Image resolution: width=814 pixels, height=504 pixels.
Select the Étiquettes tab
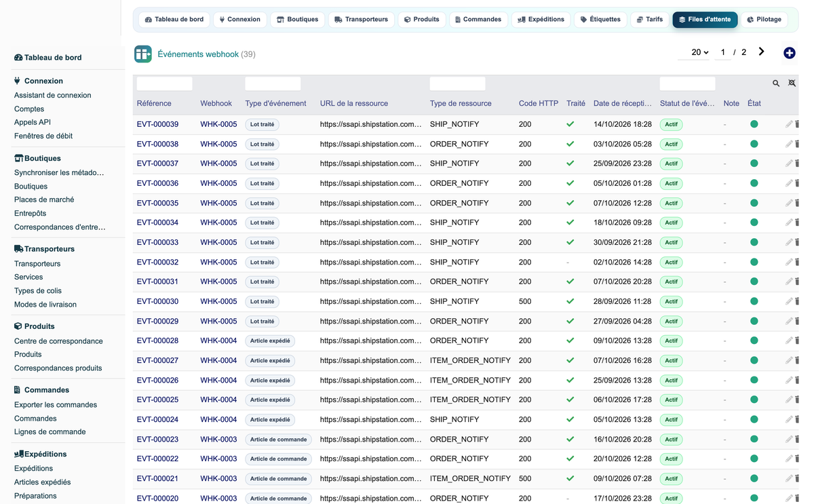(x=600, y=20)
